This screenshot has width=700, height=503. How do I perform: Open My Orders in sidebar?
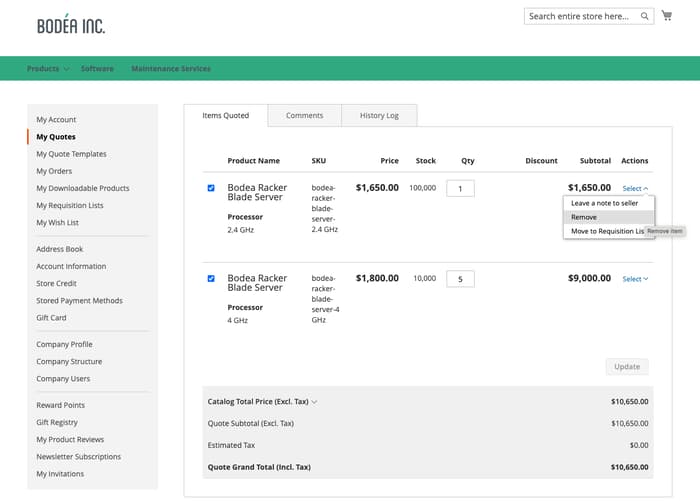pos(54,171)
